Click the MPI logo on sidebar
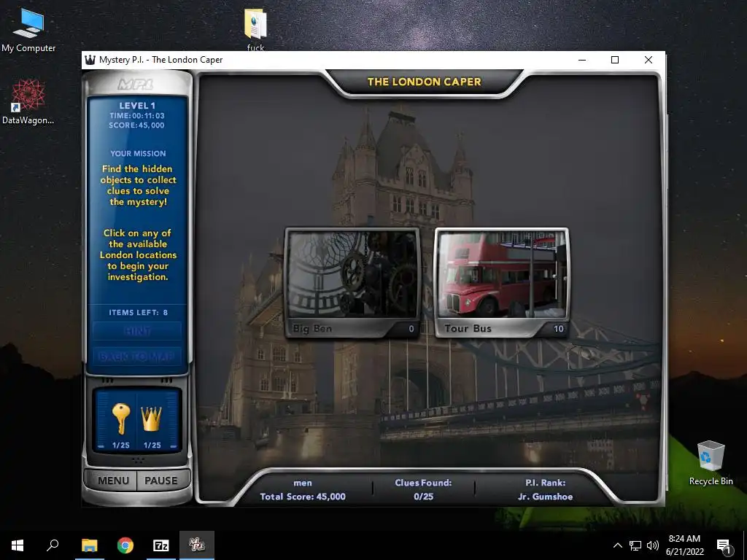Viewport: 747px width, 560px height. (136, 85)
